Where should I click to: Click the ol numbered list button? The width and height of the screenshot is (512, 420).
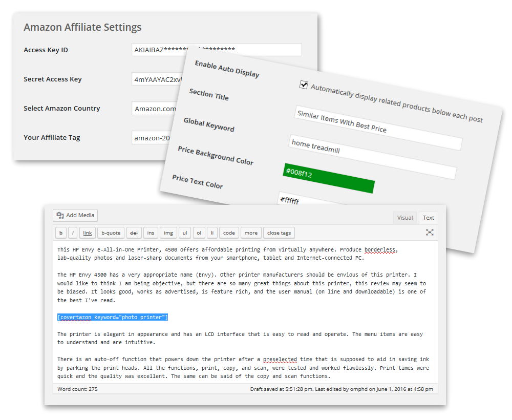pos(199,233)
